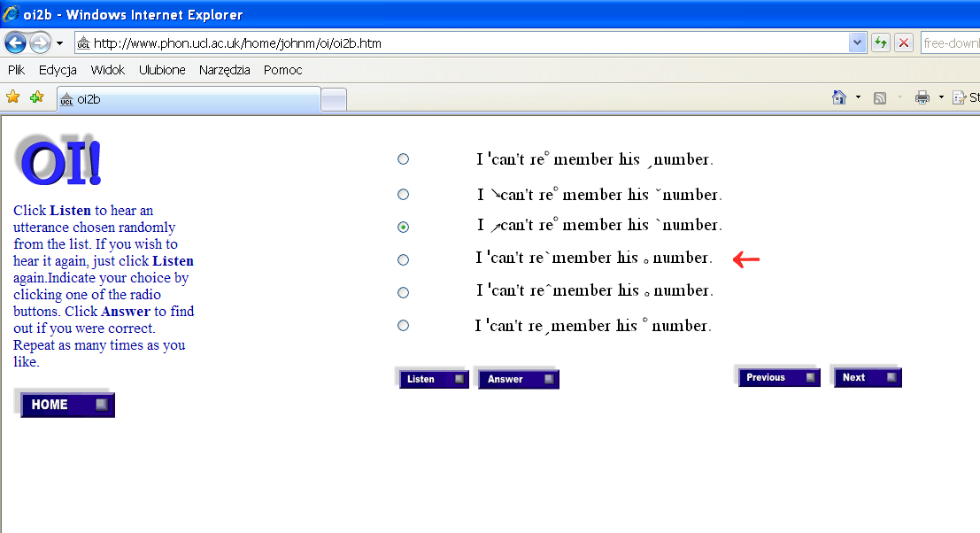Viewport: 980px width, 533px height.
Task: Open the Plik menu
Action: point(16,70)
